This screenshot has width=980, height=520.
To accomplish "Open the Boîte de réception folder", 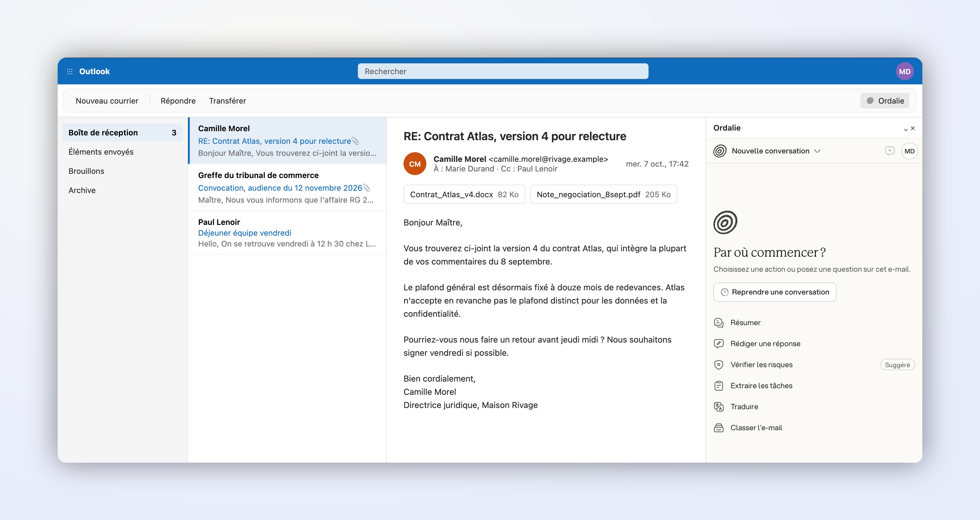I will click(x=122, y=132).
